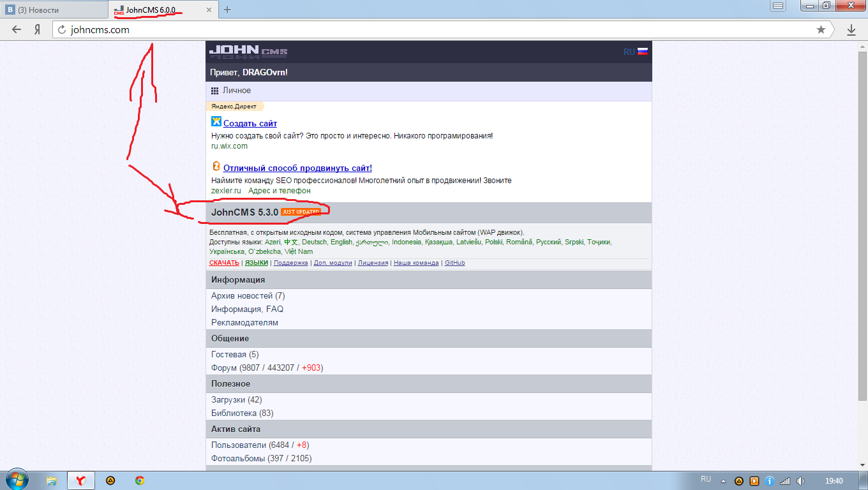
Task: View the +903 new forum posts
Action: [312, 367]
